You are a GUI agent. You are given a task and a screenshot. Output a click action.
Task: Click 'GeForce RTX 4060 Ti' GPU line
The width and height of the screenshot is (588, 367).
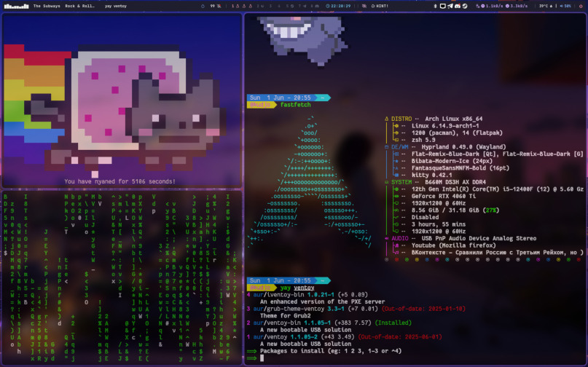[x=444, y=196]
